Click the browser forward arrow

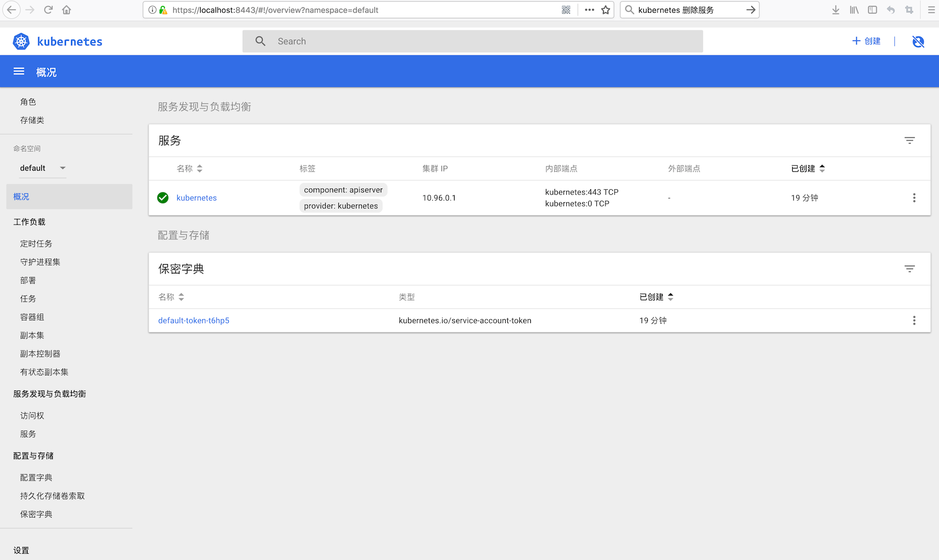pos(30,10)
